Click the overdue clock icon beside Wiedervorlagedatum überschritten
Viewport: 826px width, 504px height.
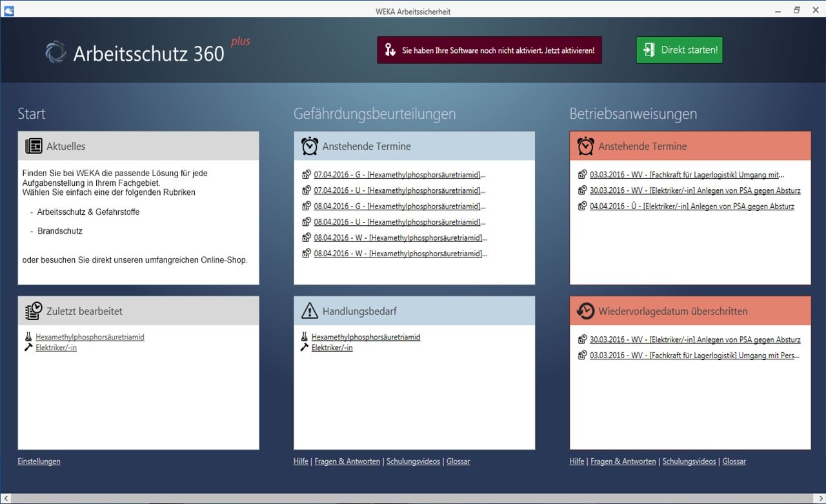585,311
